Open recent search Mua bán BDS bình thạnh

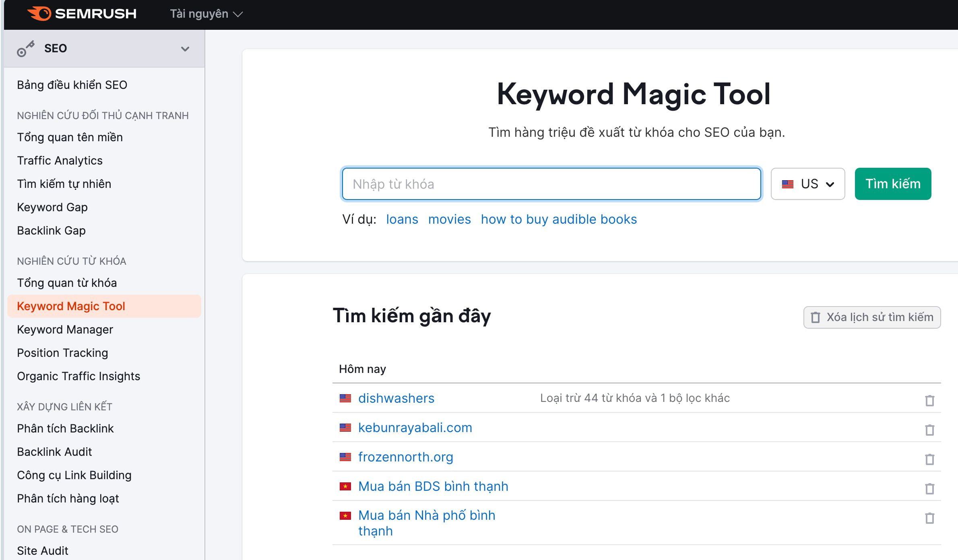pyautogui.click(x=433, y=486)
